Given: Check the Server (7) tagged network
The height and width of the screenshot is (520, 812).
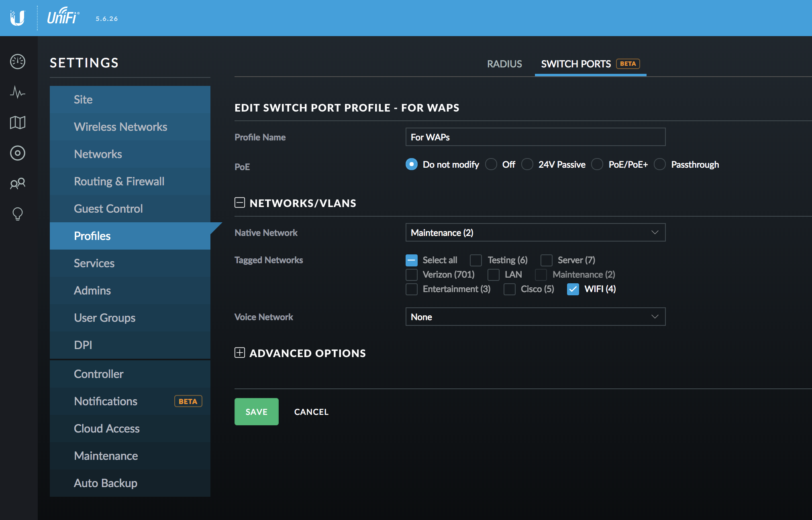Looking at the screenshot, I should [545, 260].
